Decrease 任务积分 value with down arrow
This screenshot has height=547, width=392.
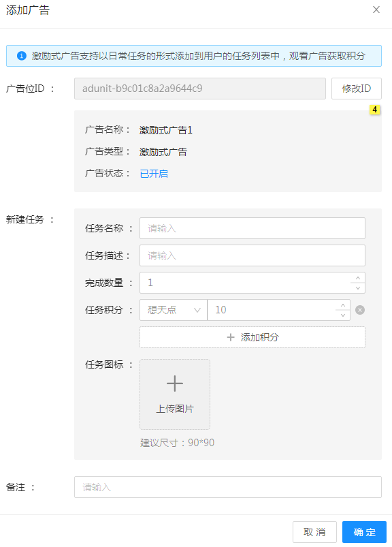(x=343, y=315)
